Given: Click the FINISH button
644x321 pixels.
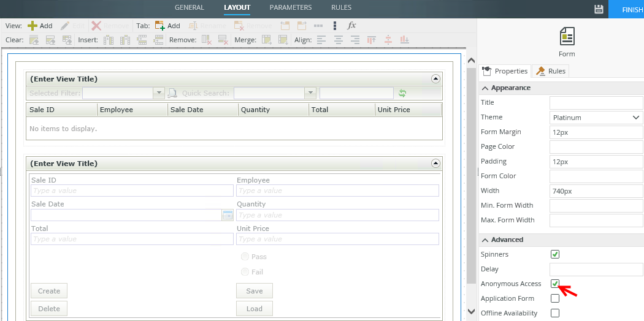Looking at the screenshot, I should (629, 9).
